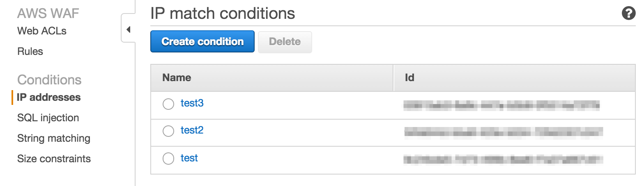Collapse the left navigation panel arrow

point(128,29)
